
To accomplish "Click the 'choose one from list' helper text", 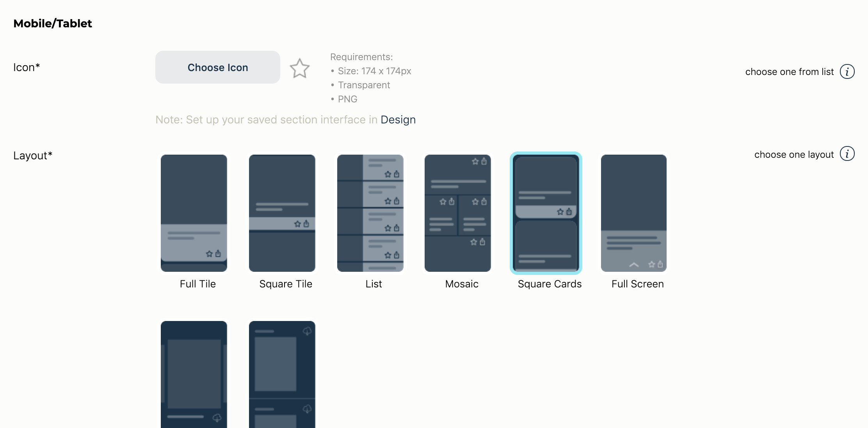I will (789, 71).
